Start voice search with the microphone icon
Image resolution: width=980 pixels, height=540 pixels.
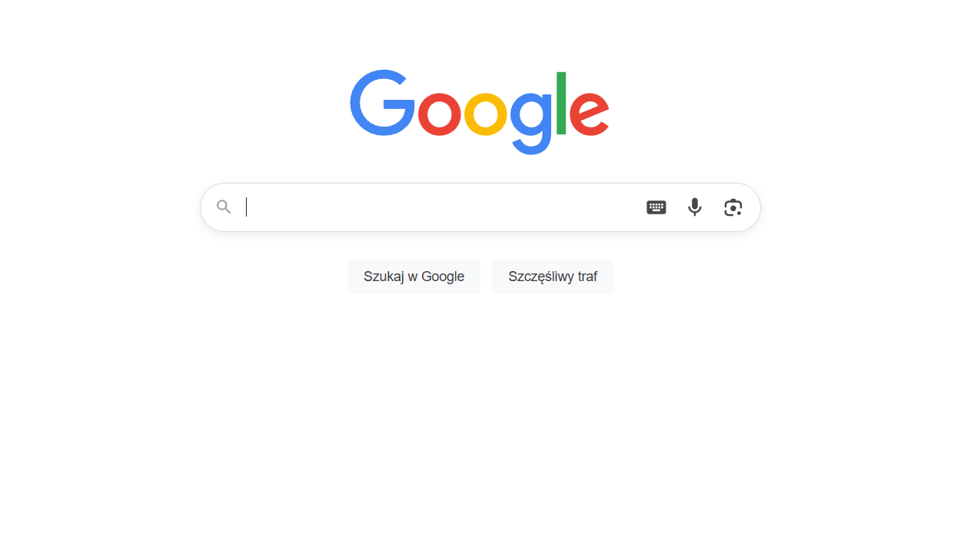695,207
